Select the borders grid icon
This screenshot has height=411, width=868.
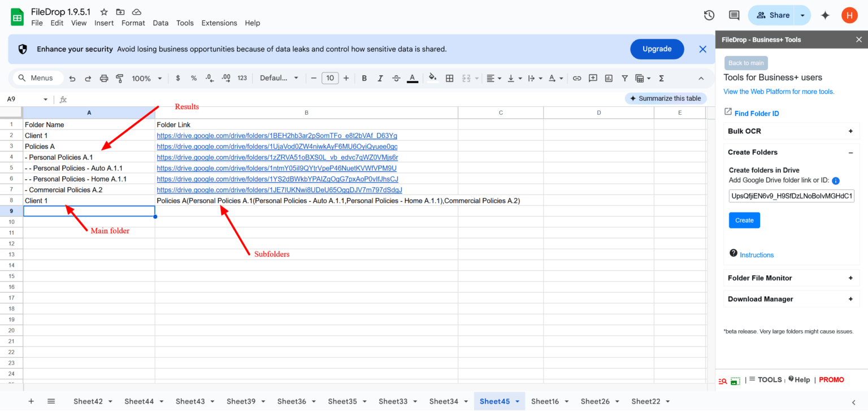450,78
